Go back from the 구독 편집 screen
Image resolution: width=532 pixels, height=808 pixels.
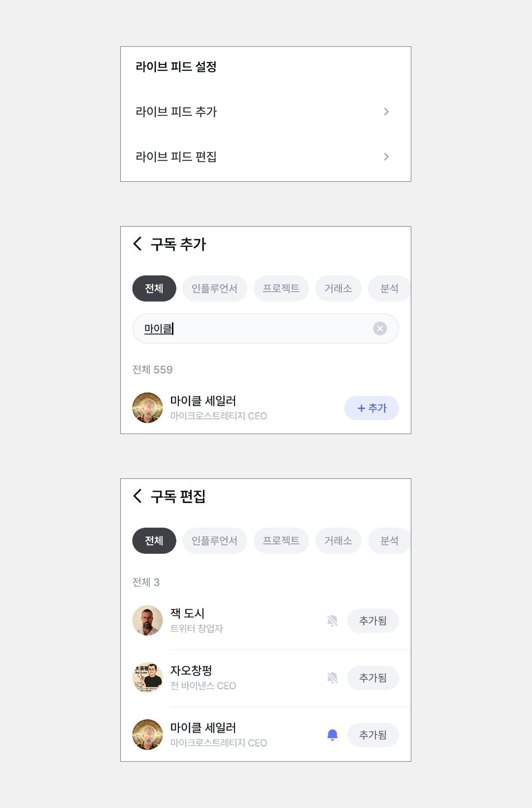(138, 496)
